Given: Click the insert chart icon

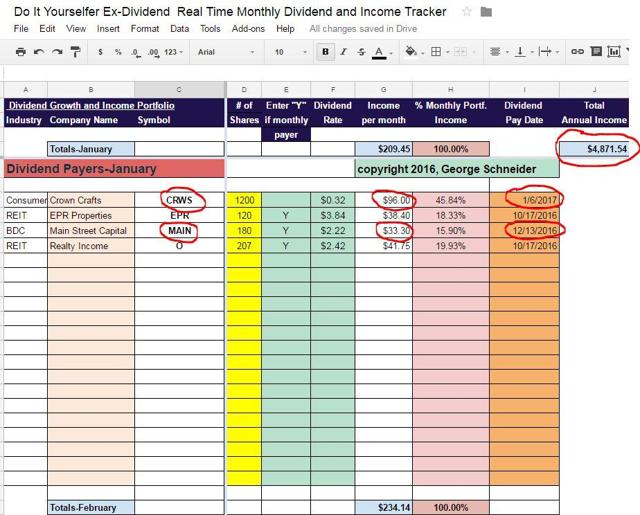Looking at the screenshot, I should click(x=614, y=51).
